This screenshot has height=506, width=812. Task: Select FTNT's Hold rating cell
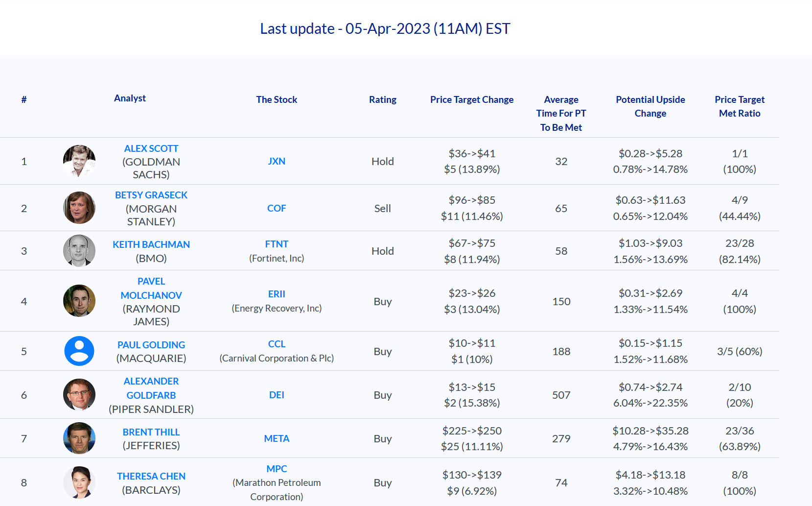(x=383, y=251)
